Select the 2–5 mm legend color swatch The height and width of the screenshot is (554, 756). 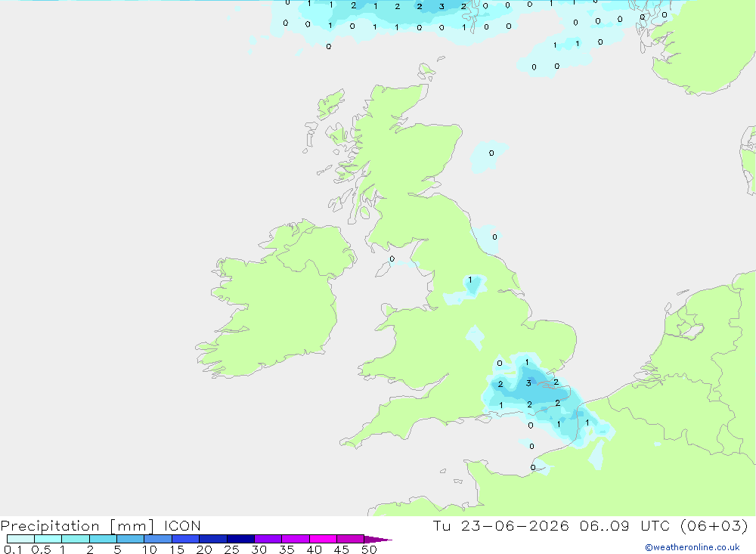pyautogui.click(x=103, y=539)
